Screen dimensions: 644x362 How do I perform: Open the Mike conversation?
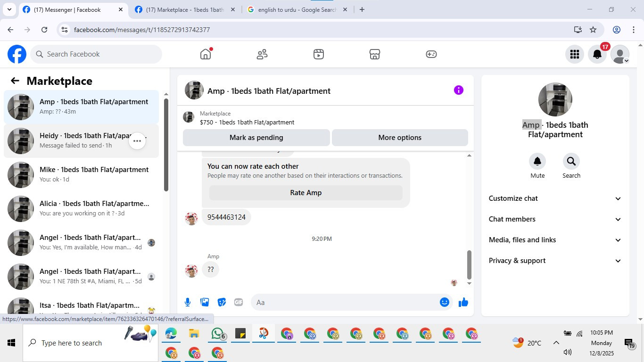(x=82, y=174)
